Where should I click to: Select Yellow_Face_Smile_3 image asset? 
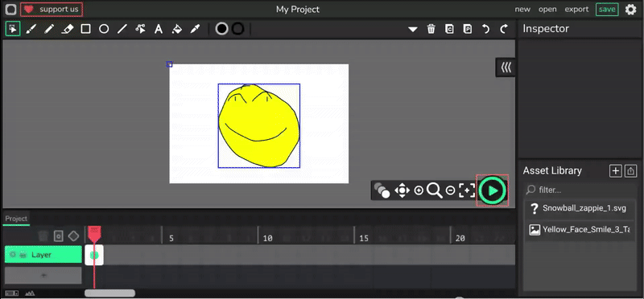coord(580,230)
